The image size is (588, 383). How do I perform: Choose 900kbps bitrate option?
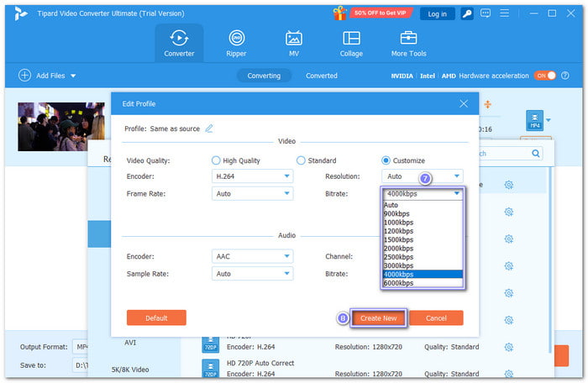(423, 214)
